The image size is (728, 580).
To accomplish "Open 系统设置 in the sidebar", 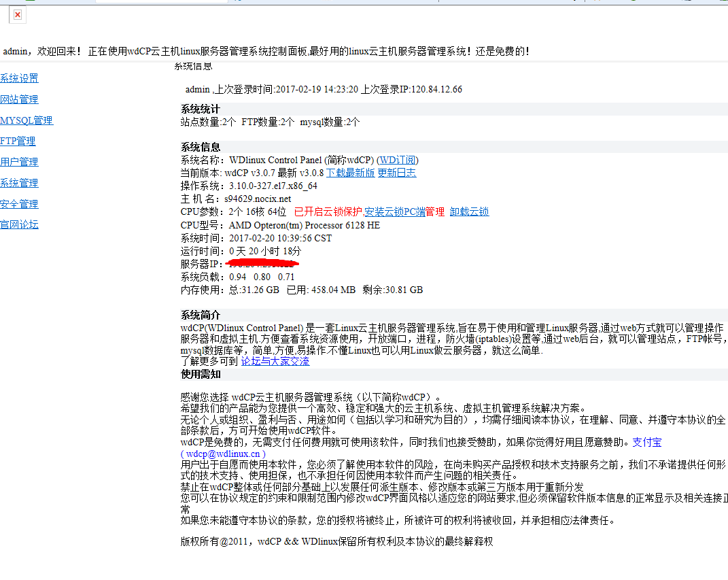I will (19, 78).
